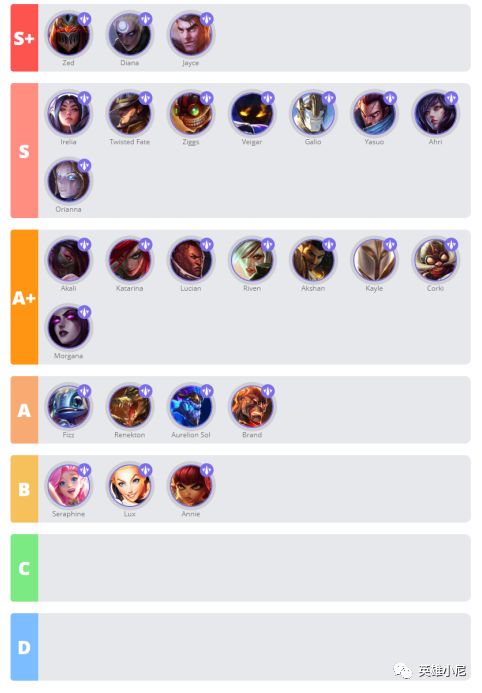Select the green C tier label
This screenshot has width=482, height=693.
[24, 568]
